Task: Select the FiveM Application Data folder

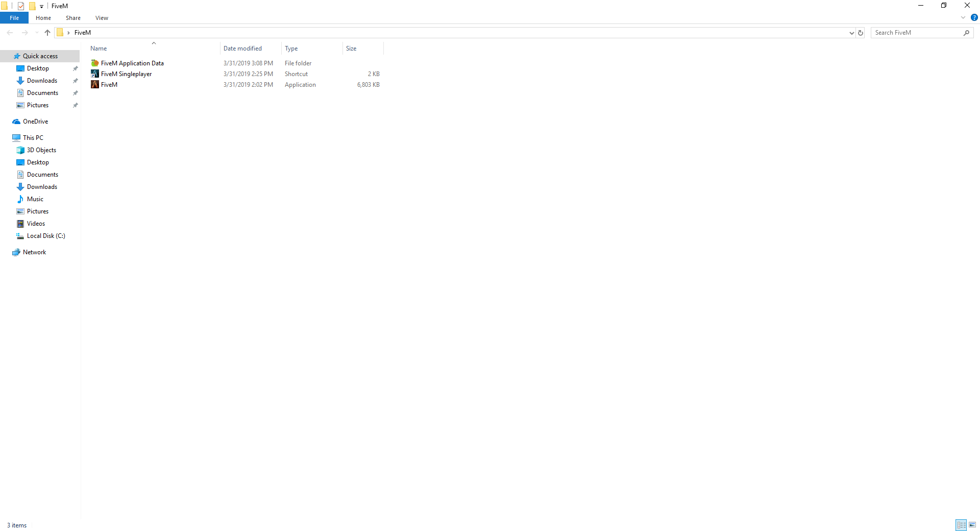Action: 132,63
